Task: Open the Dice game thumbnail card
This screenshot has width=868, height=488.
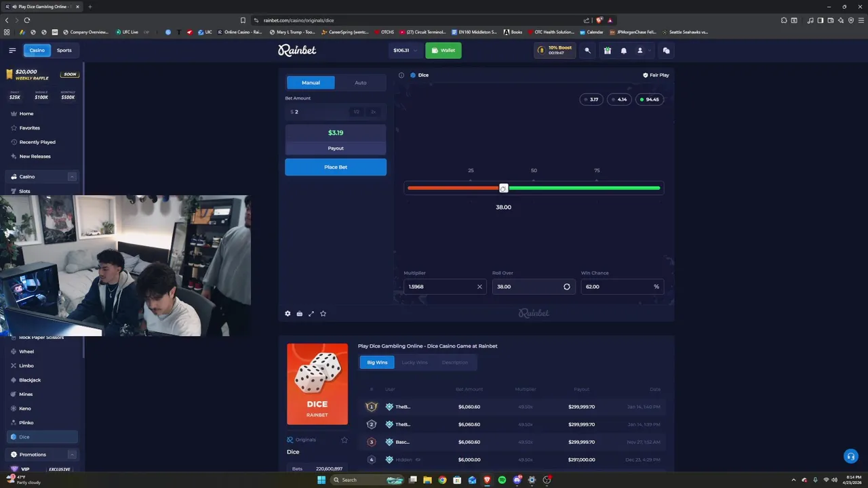Action: pyautogui.click(x=317, y=384)
